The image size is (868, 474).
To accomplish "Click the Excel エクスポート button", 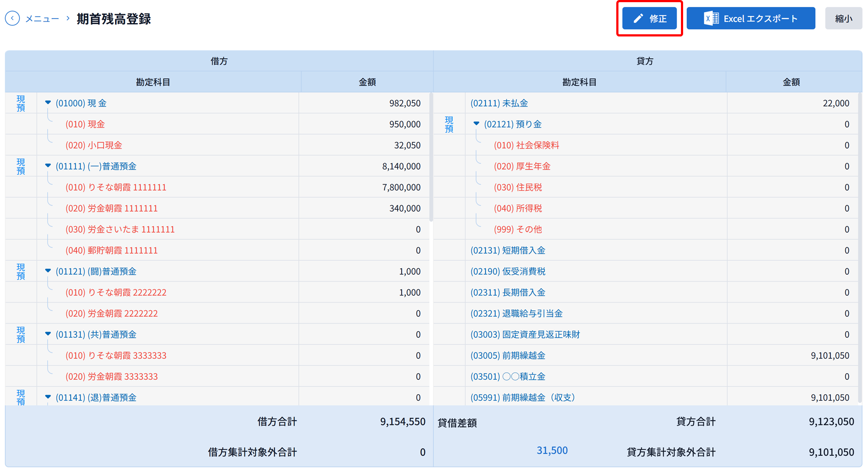I will (751, 18).
